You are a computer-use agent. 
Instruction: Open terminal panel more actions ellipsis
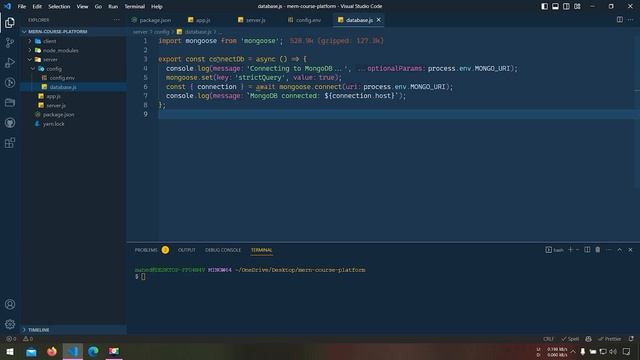(x=609, y=249)
